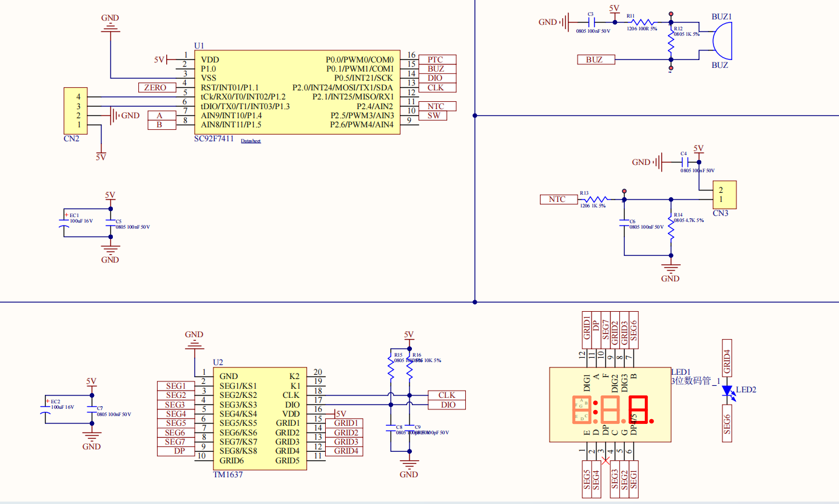The height and width of the screenshot is (504, 839).
Task: Click the TM1637 part name under U2
Action: [x=228, y=474]
